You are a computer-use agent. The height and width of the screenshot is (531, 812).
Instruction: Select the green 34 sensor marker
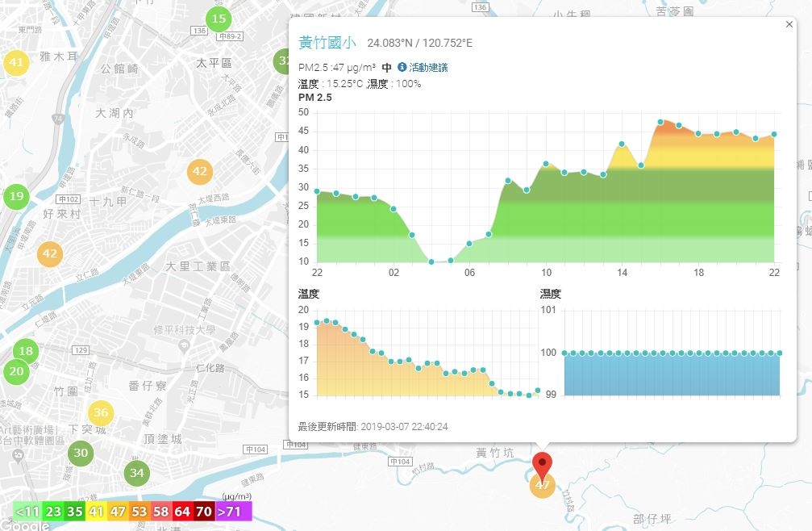(x=137, y=473)
